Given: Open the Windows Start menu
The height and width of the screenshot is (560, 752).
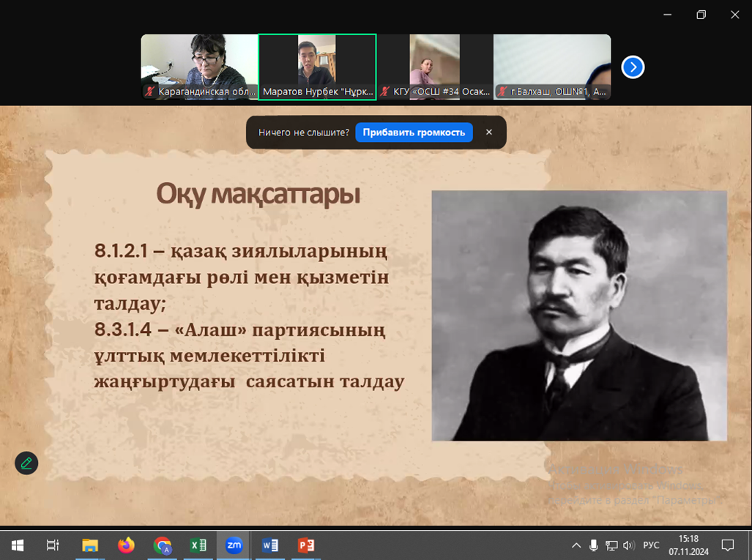Looking at the screenshot, I should tap(18, 545).
